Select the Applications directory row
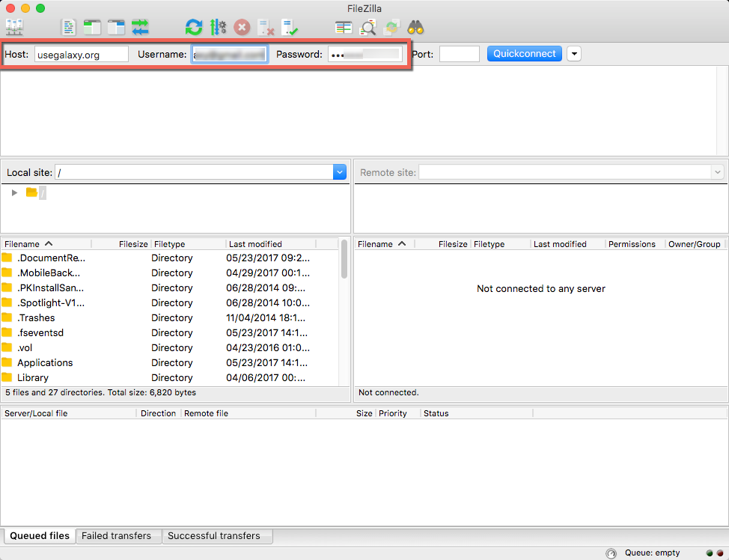The height and width of the screenshot is (560, 729). click(x=170, y=362)
